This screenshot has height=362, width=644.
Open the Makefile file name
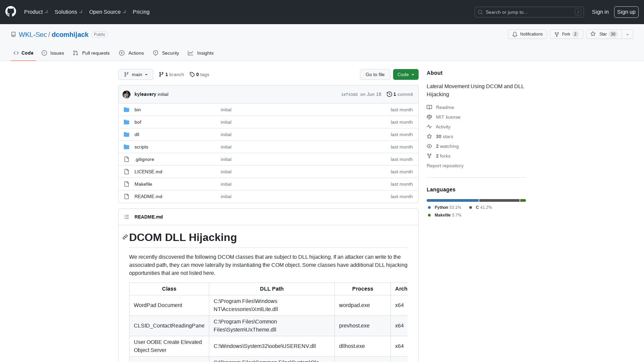(143, 184)
